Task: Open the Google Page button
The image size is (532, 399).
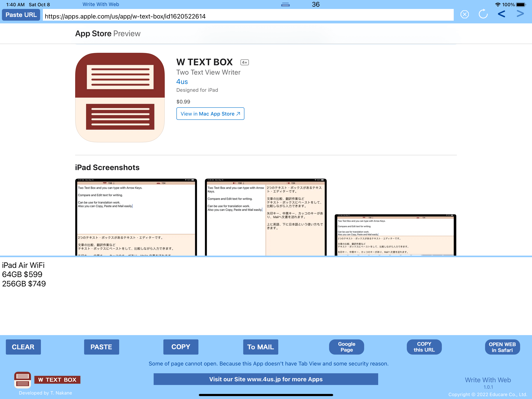Action: pyautogui.click(x=346, y=347)
